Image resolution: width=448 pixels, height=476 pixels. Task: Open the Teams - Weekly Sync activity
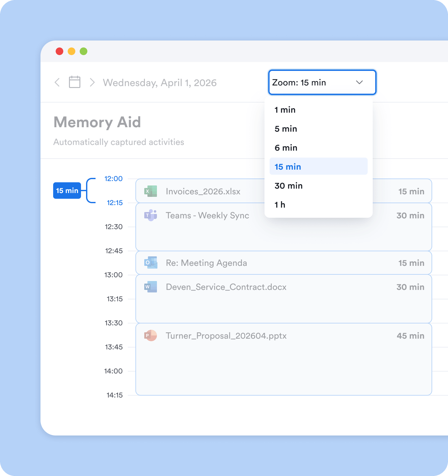coord(284,227)
